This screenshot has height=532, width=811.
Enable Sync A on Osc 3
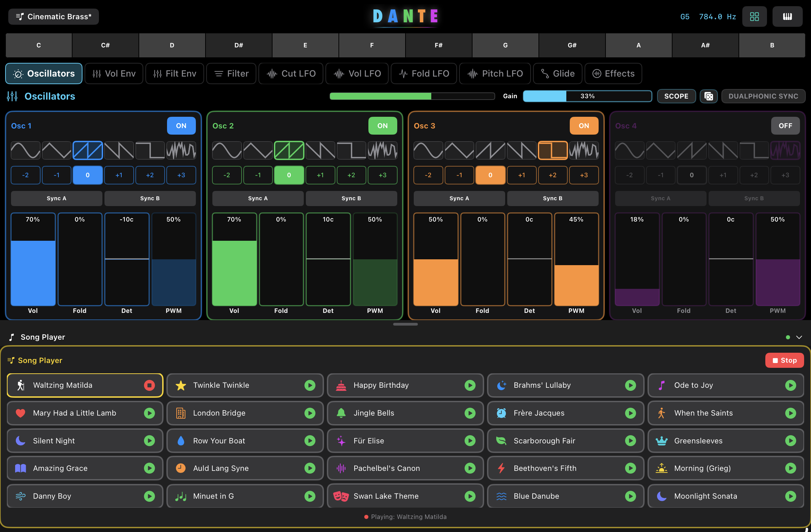tap(459, 199)
